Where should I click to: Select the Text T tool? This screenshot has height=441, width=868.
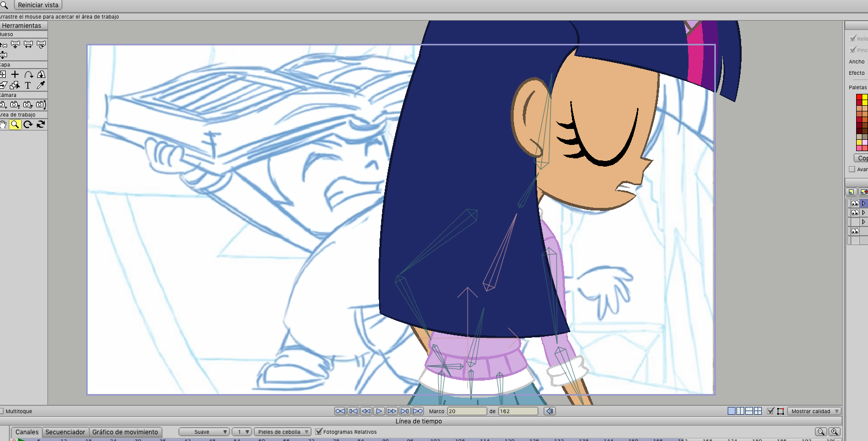pyautogui.click(x=28, y=85)
